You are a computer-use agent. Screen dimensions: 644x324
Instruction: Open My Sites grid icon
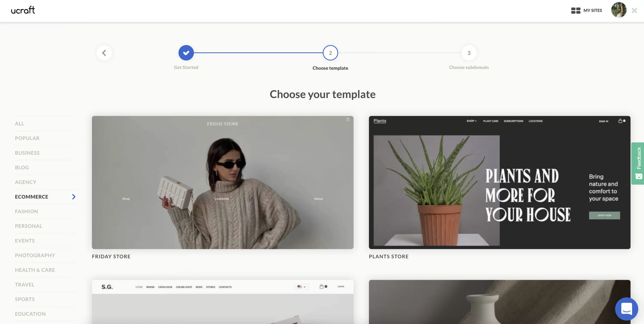coord(575,11)
